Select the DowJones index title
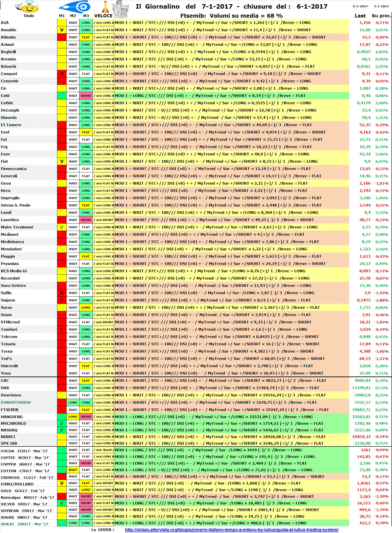 pos(11,395)
